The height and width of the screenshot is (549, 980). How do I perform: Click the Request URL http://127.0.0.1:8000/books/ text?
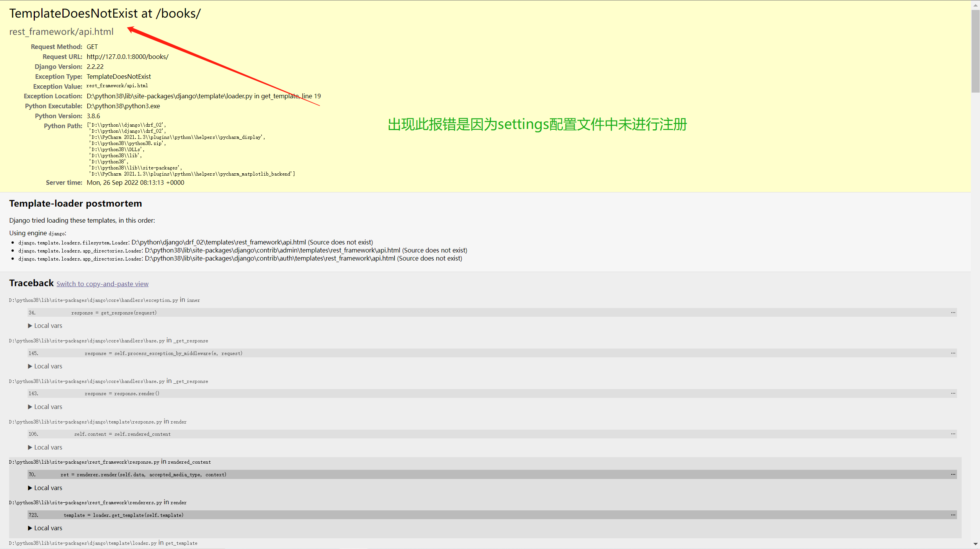coord(127,57)
